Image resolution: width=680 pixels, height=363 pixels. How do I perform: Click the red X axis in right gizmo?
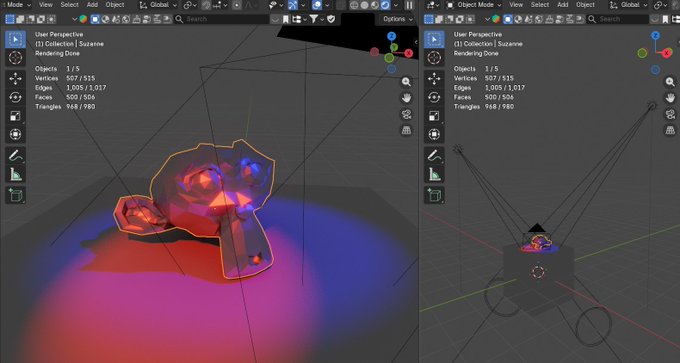point(667,53)
